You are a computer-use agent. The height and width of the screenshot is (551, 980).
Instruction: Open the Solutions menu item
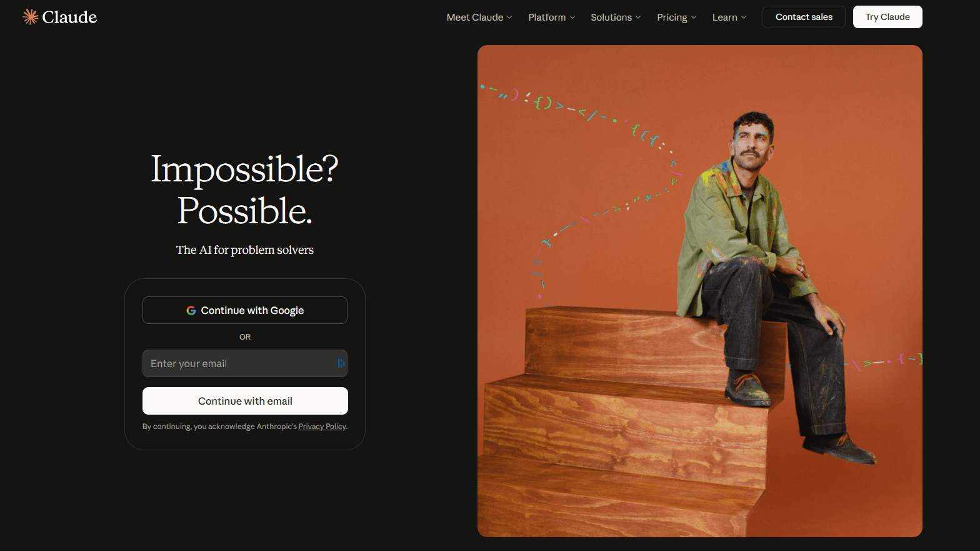click(x=611, y=18)
